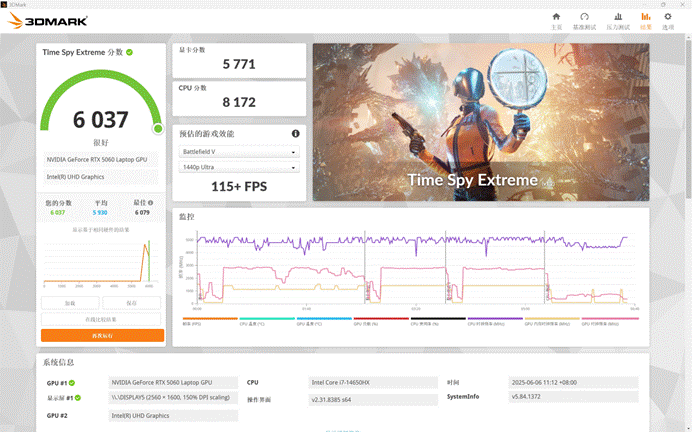Viewport: 692px width, 432px height.
Task: Click the score distribution chart
Action: (101, 262)
